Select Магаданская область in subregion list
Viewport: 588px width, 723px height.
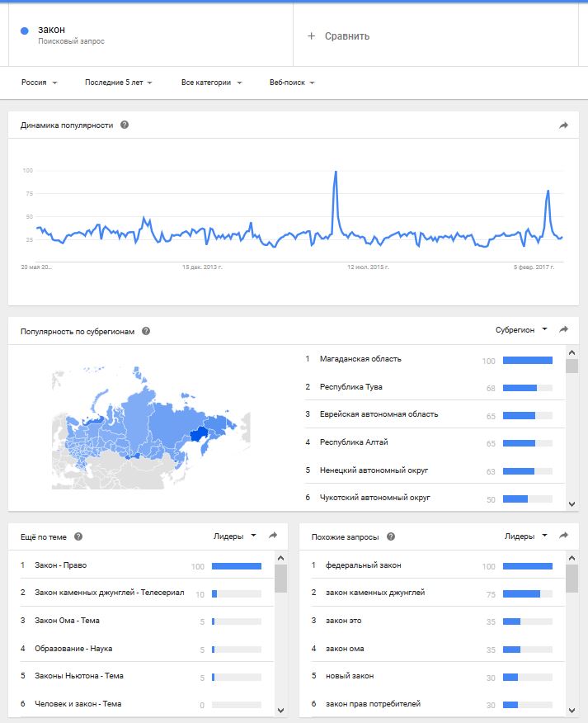360,359
